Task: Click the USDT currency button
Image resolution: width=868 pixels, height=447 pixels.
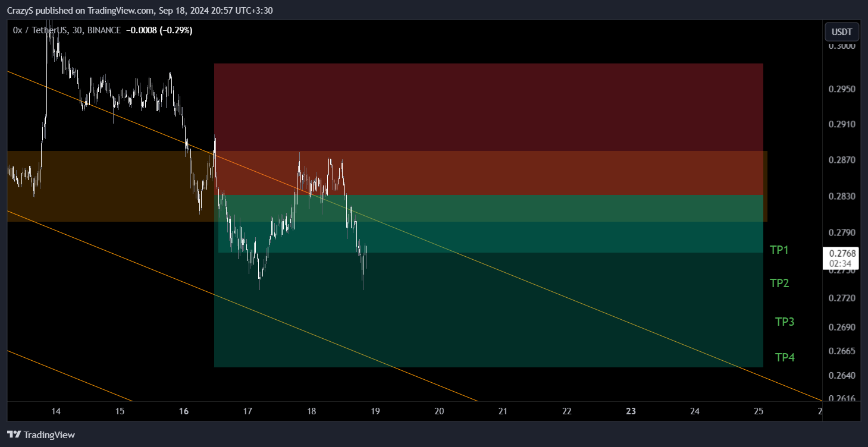Action: (x=841, y=32)
